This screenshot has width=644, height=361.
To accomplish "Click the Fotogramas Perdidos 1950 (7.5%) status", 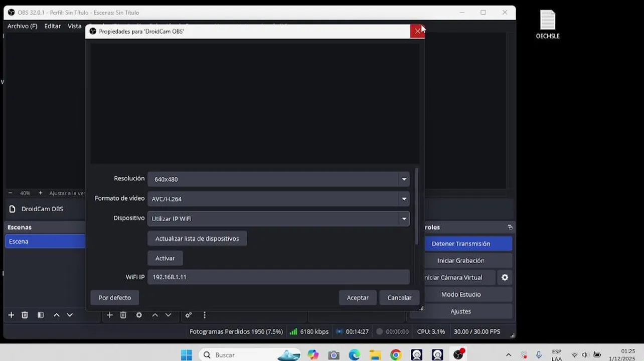I will [x=236, y=331].
